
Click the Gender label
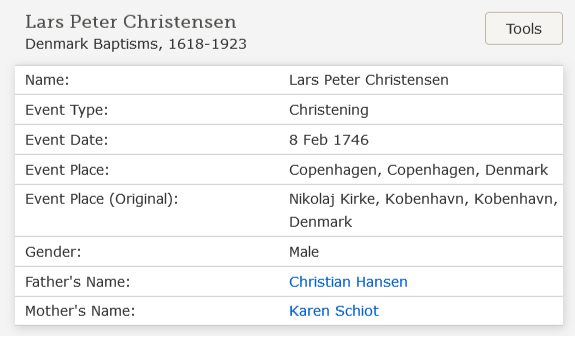coord(53,252)
